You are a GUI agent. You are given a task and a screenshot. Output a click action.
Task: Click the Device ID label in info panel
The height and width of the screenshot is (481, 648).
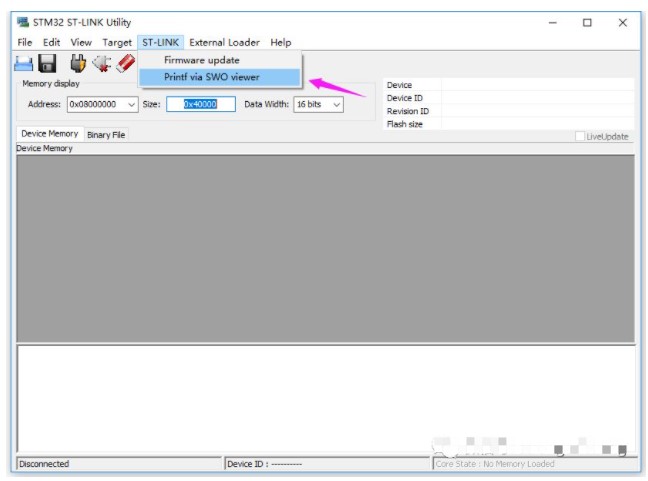click(x=405, y=98)
